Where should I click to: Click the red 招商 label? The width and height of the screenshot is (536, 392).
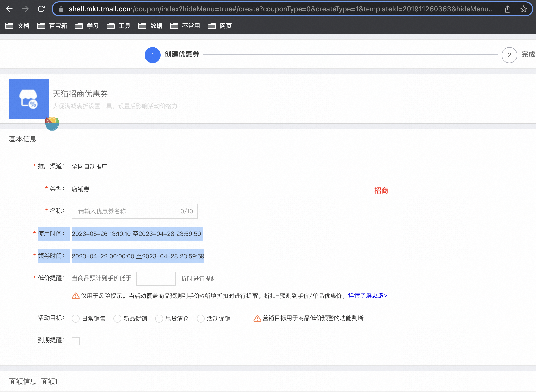pos(381,191)
